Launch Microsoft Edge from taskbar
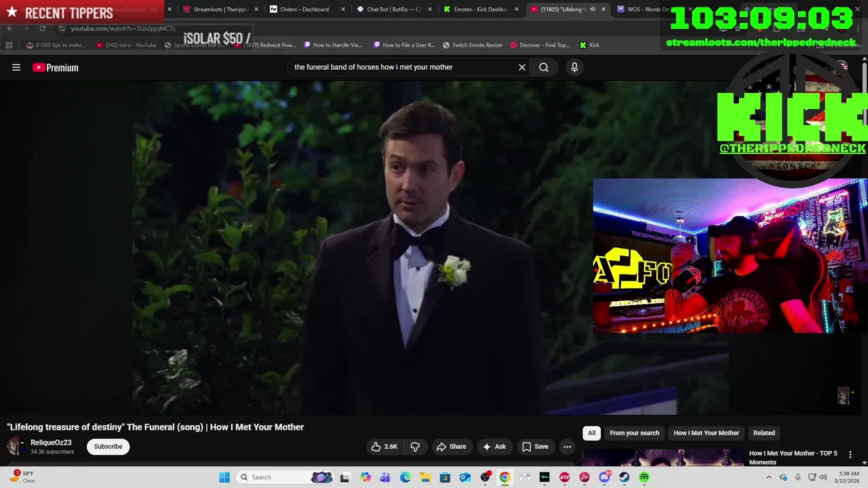Screen dimensions: 868x488 point(406,477)
